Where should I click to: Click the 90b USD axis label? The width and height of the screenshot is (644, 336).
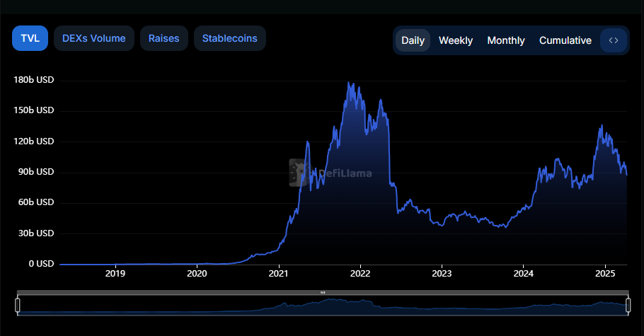36,172
